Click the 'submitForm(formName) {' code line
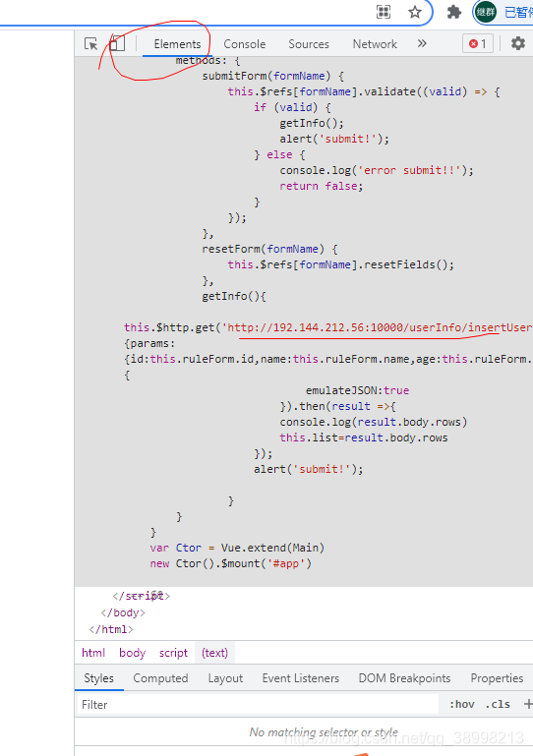533x756 pixels. point(273,76)
